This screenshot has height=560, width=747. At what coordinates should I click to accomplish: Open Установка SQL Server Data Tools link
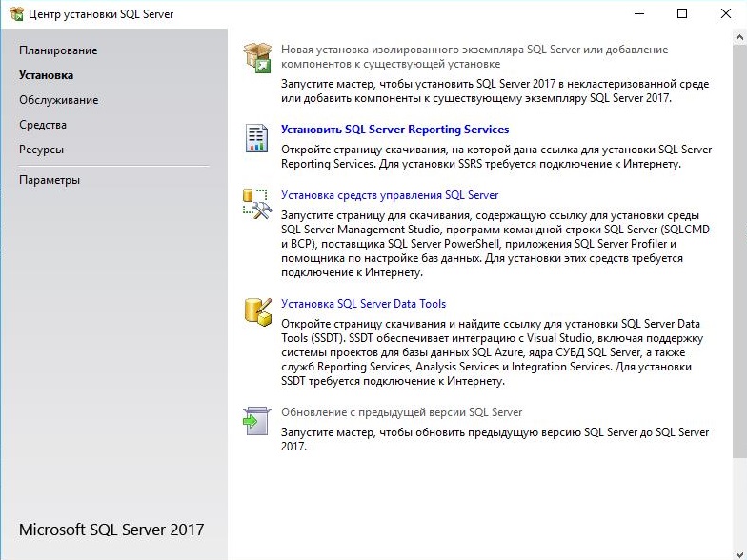click(x=364, y=304)
